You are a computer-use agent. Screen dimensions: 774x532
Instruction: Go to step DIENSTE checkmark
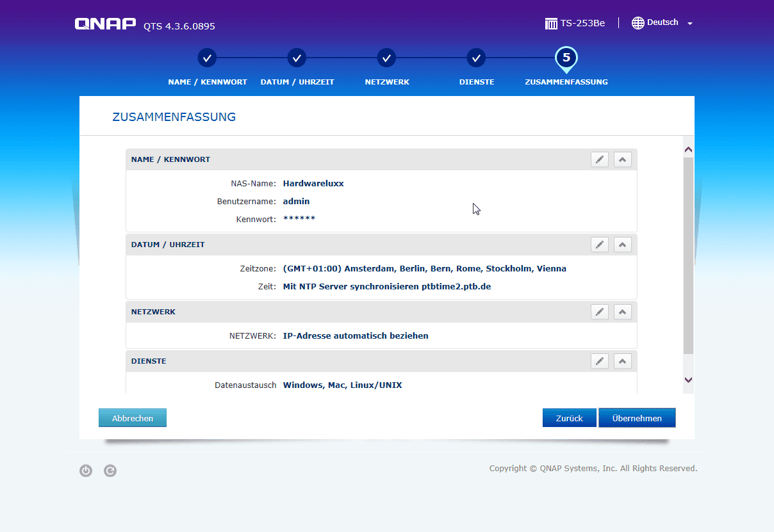pyautogui.click(x=476, y=58)
